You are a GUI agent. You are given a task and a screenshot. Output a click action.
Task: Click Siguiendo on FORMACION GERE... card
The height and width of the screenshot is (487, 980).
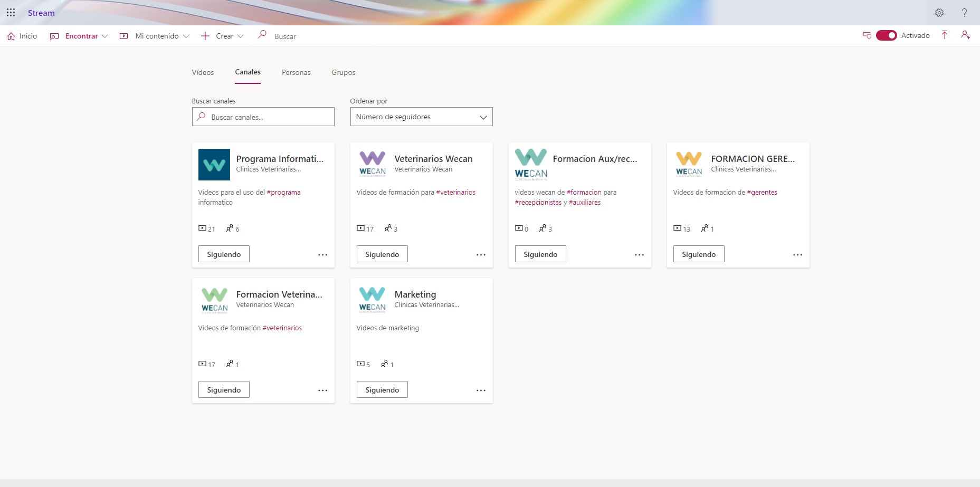tap(699, 254)
